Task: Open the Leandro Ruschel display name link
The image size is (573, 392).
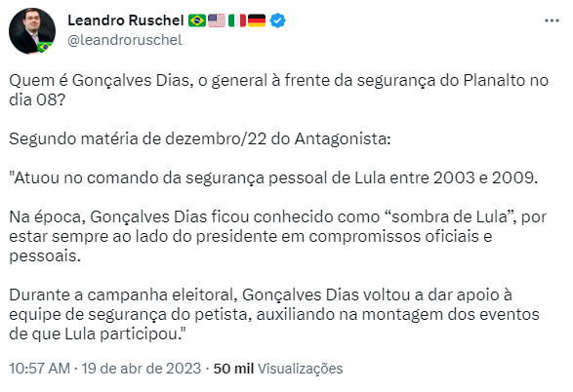Action: pyautogui.click(x=125, y=20)
